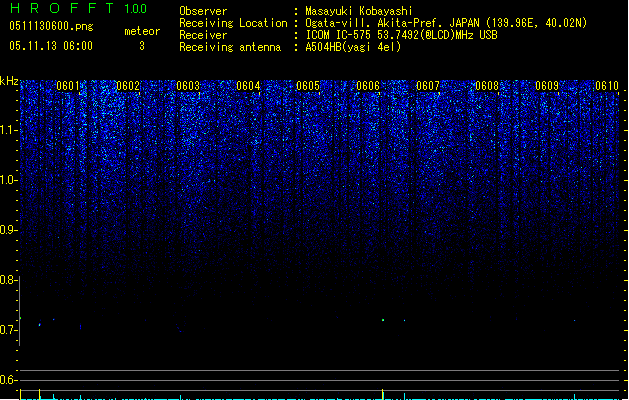Click the 0606 time marker
This screenshot has height=400, width=629.
click(x=368, y=86)
